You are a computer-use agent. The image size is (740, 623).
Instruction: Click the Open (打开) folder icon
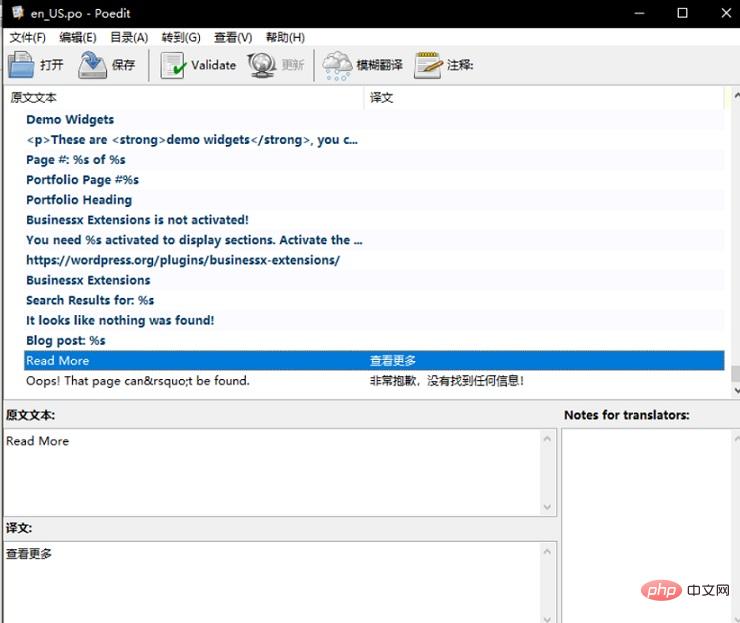[21, 65]
